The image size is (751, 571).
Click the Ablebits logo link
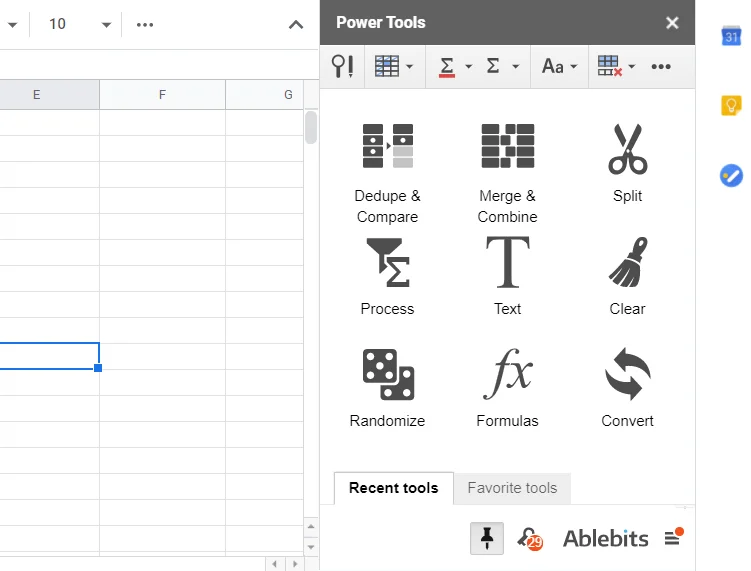tap(605, 539)
